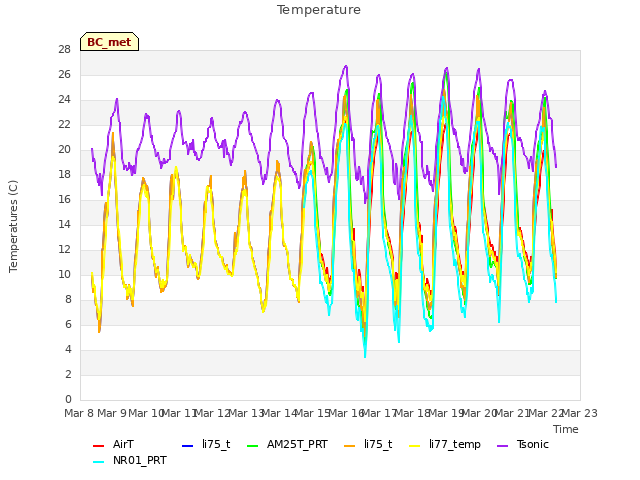Toggle the Tsonic legend entry
640x480 pixels.
[x=523, y=444]
